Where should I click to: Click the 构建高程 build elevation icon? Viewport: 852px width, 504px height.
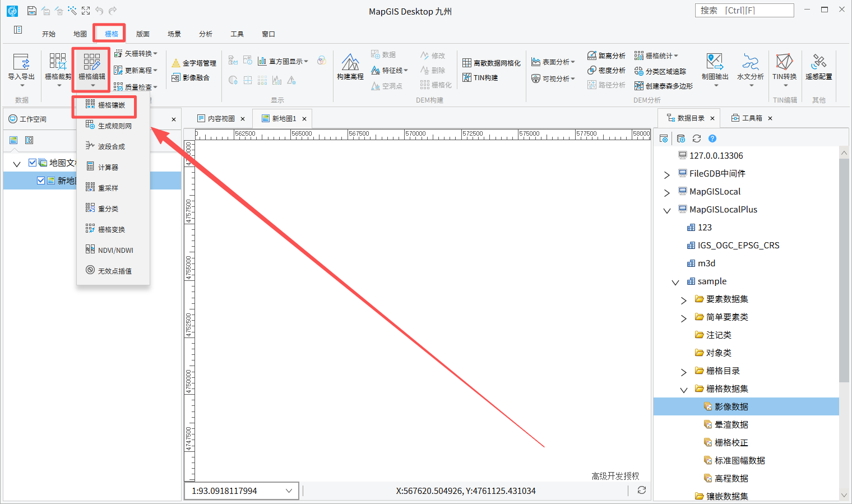[x=350, y=66]
